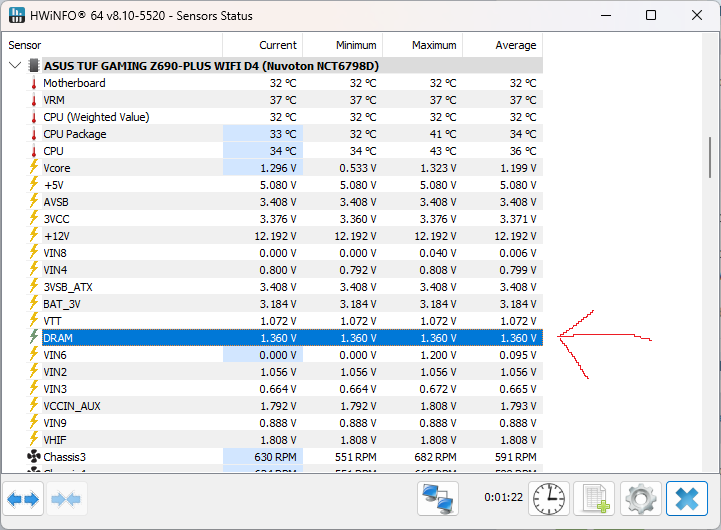Click the Average column header

pos(503,45)
